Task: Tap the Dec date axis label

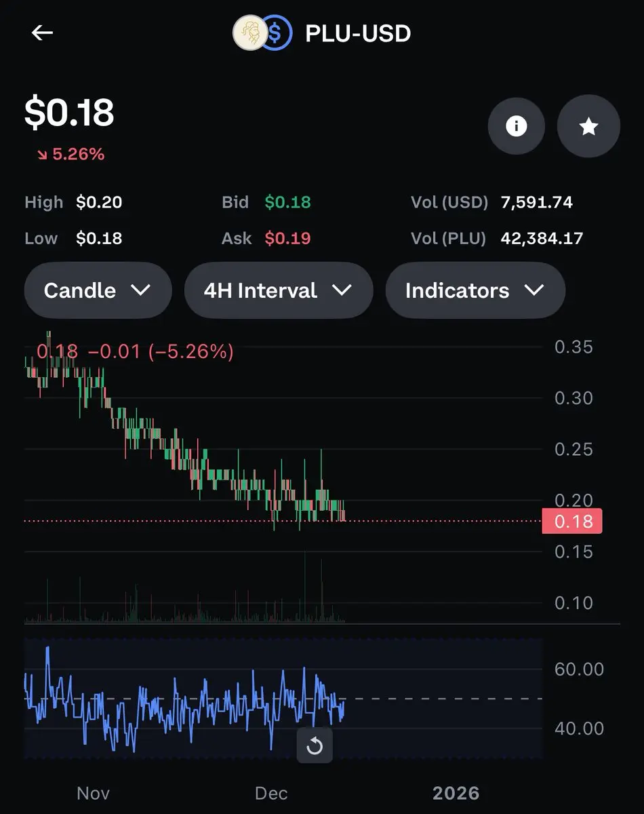Action: click(x=271, y=793)
